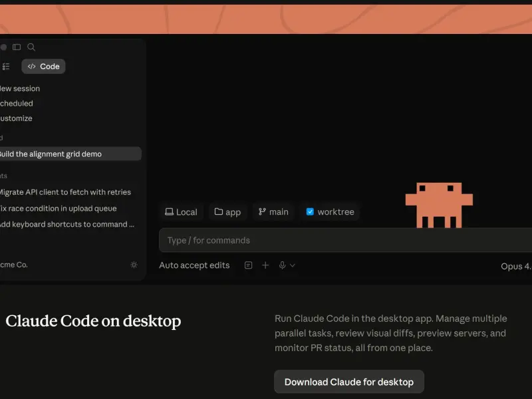Open the Opus model selector

point(517,267)
